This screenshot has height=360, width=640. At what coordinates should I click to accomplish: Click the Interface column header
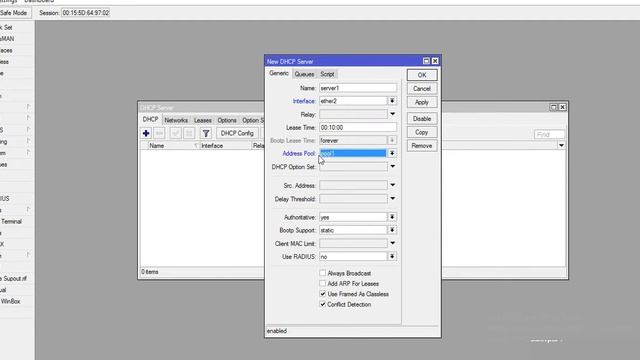(225, 146)
